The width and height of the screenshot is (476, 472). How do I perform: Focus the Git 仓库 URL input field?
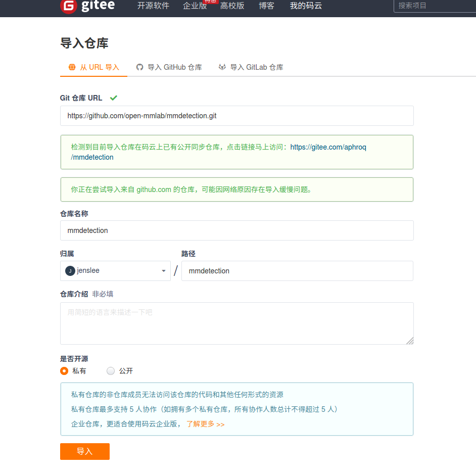pos(237,116)
